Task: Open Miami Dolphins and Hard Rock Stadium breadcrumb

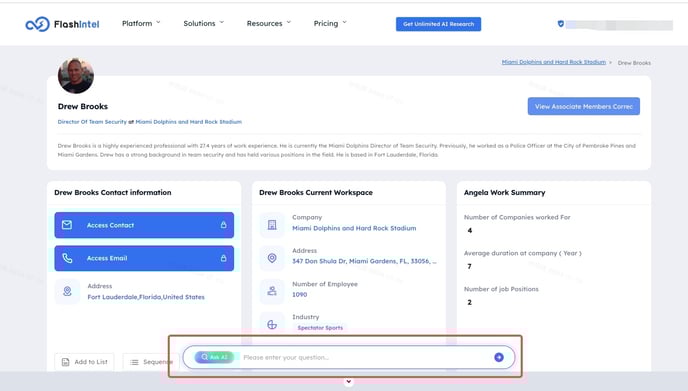Action: pos(553,62)
